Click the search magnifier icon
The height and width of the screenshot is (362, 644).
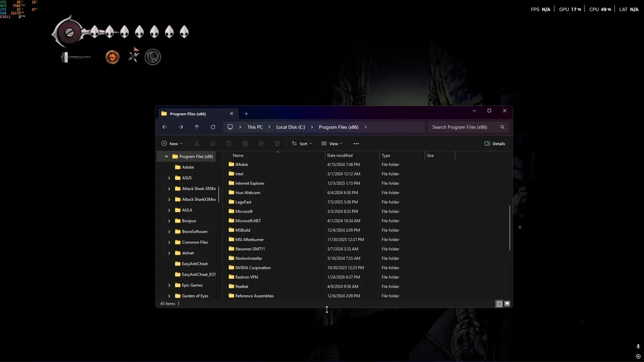tap(502, 127)
